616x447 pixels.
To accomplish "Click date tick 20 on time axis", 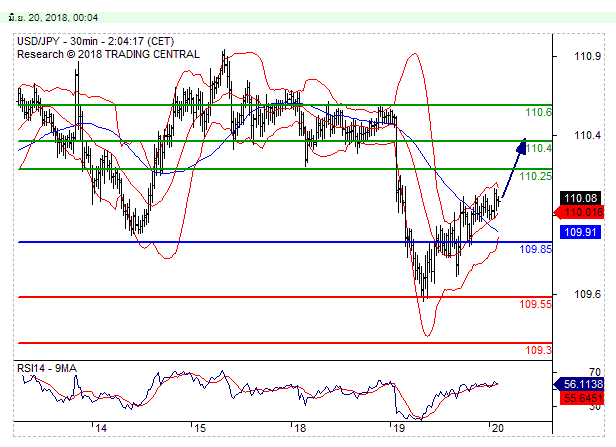I will pos(498,428).
